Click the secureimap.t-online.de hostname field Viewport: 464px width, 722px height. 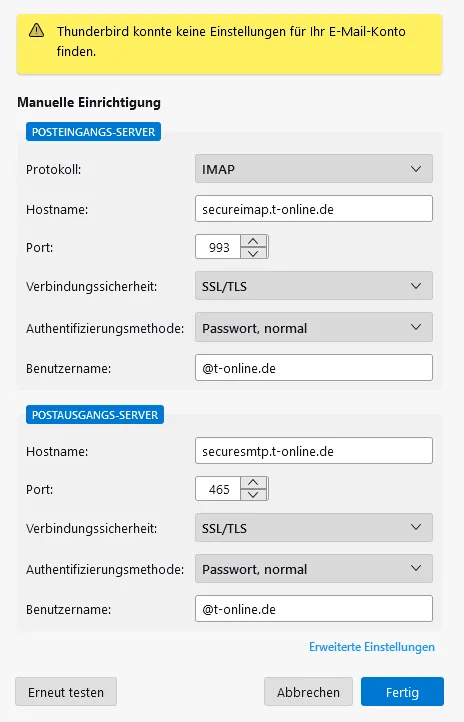click(x=314, y=209)
